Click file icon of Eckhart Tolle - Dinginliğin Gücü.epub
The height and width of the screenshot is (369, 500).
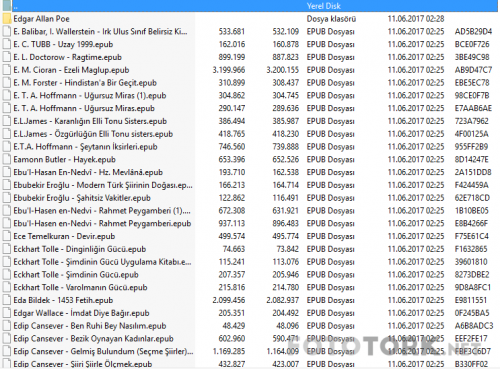pos(7,249)
